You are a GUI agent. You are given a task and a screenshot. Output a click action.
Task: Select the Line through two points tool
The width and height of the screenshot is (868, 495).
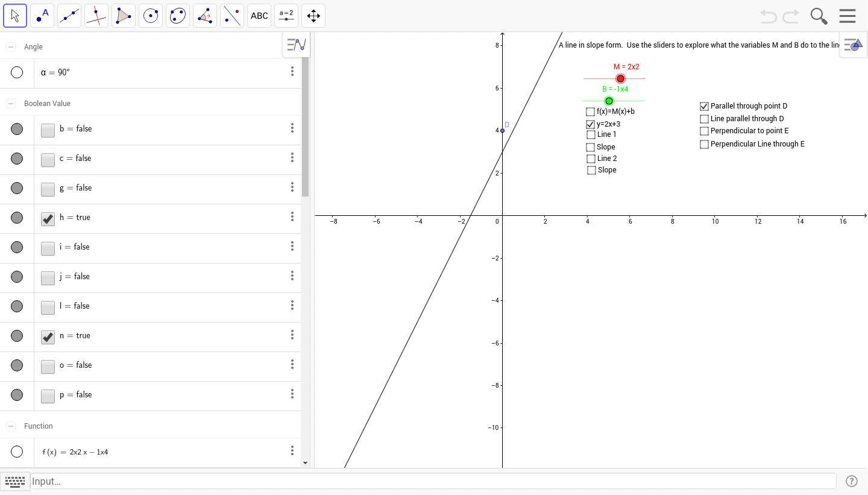click(69, 16)
